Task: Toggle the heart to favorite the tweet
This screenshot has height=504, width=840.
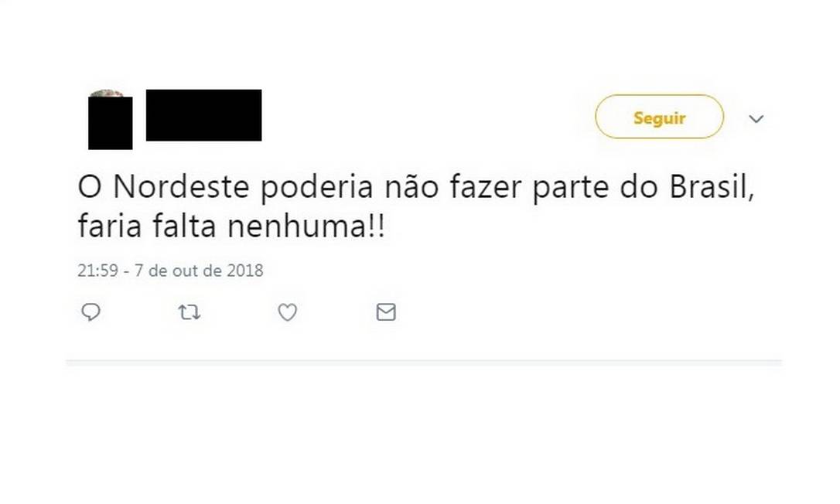Action: tap(288, 312)
